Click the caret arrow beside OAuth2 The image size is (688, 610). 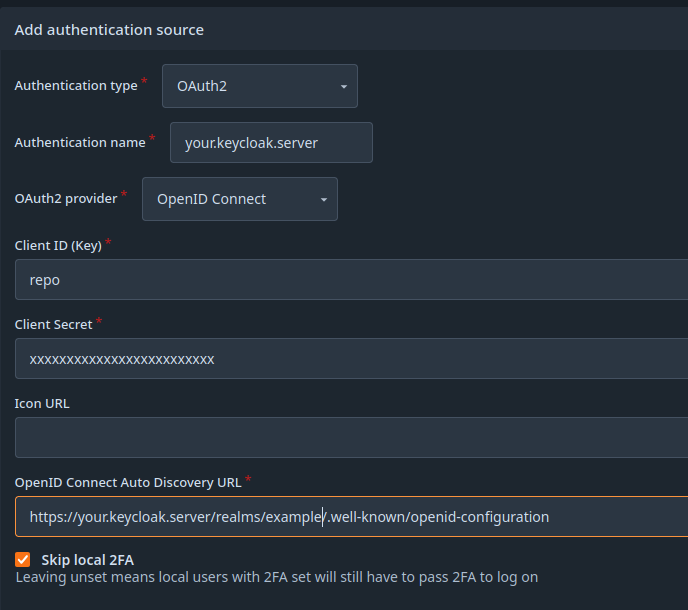343,87
